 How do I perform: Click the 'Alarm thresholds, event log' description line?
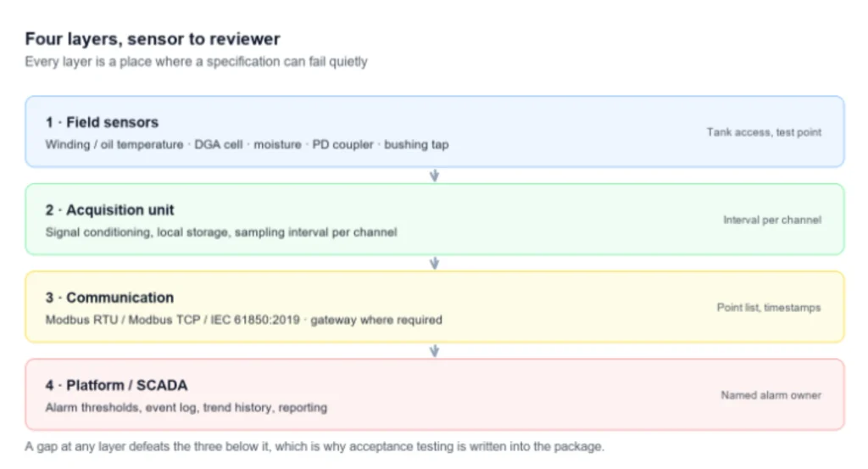pyautogui.click(x=186, y=408)
